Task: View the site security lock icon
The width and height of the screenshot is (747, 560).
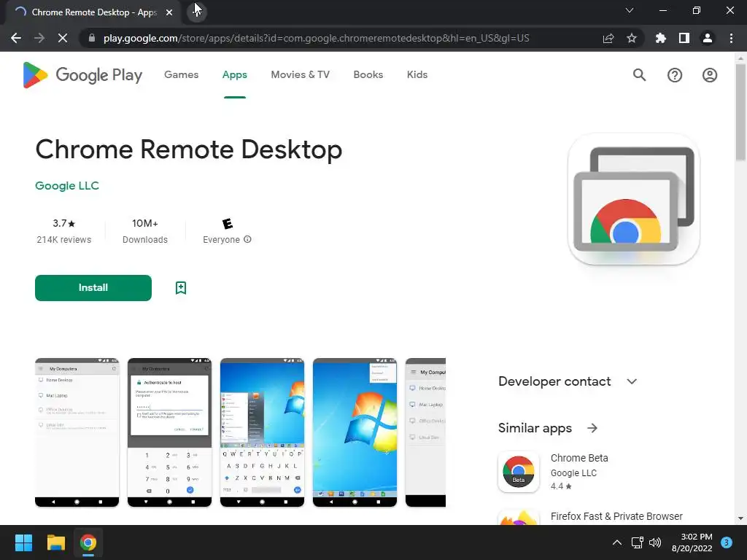Action: coord(92,38)
